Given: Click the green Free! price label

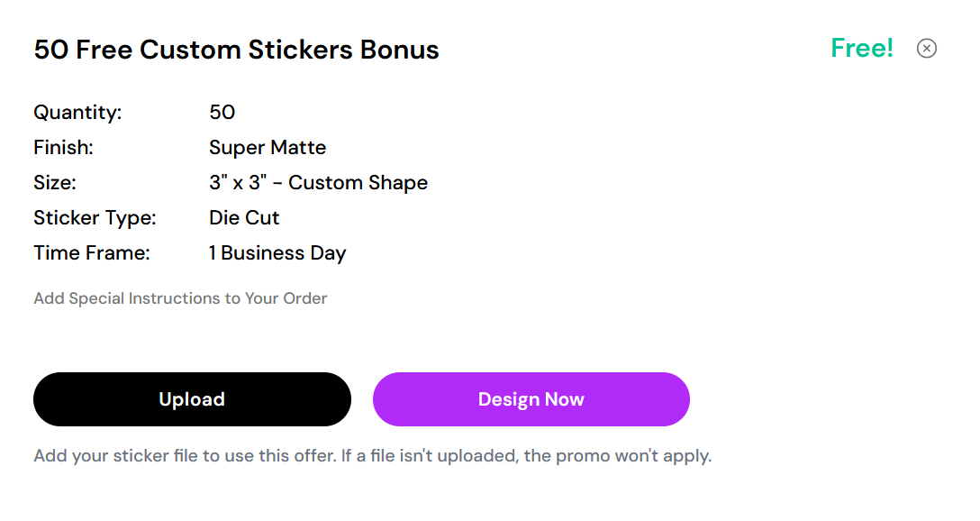Looking at the screenshot, I should pyautogui.click(x=862, y=48).
